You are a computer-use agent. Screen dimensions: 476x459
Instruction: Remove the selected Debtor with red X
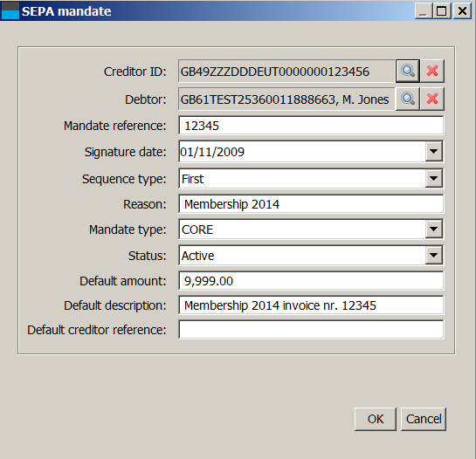[432, 99]
